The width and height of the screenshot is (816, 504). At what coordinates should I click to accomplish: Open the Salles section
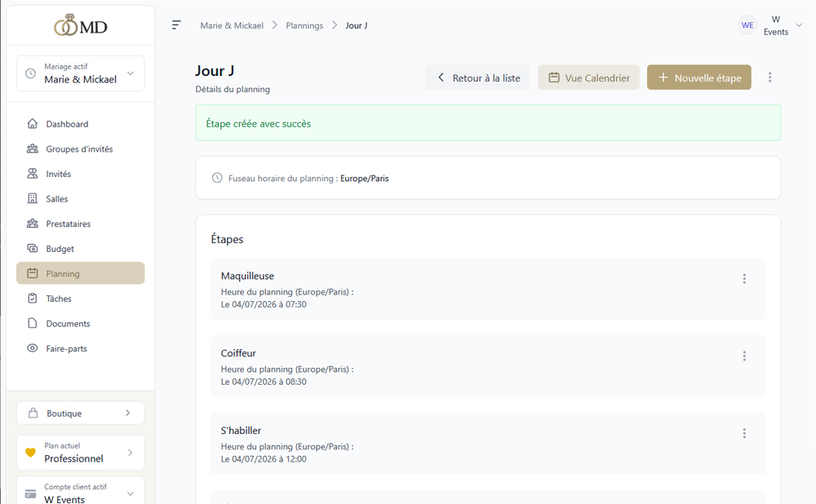80,199
